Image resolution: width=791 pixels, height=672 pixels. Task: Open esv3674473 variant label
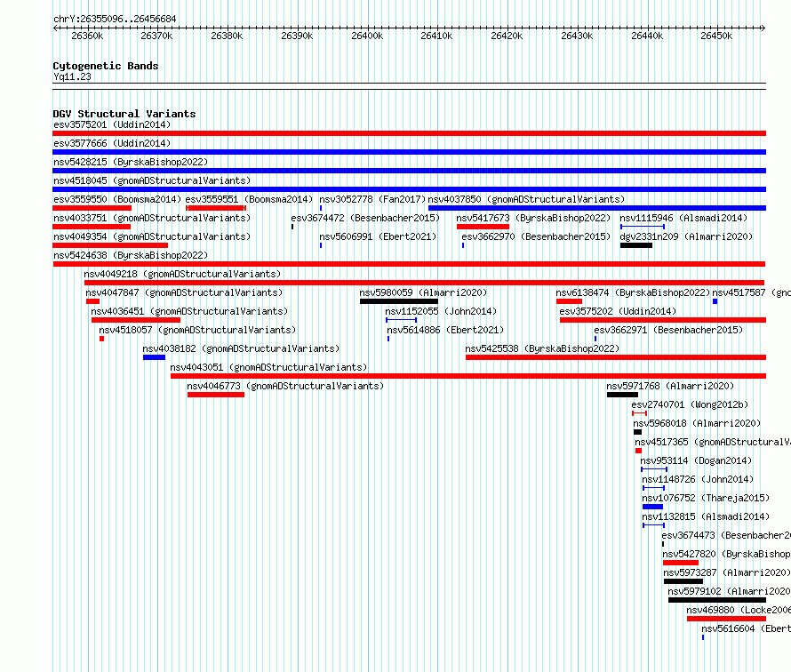726,535
